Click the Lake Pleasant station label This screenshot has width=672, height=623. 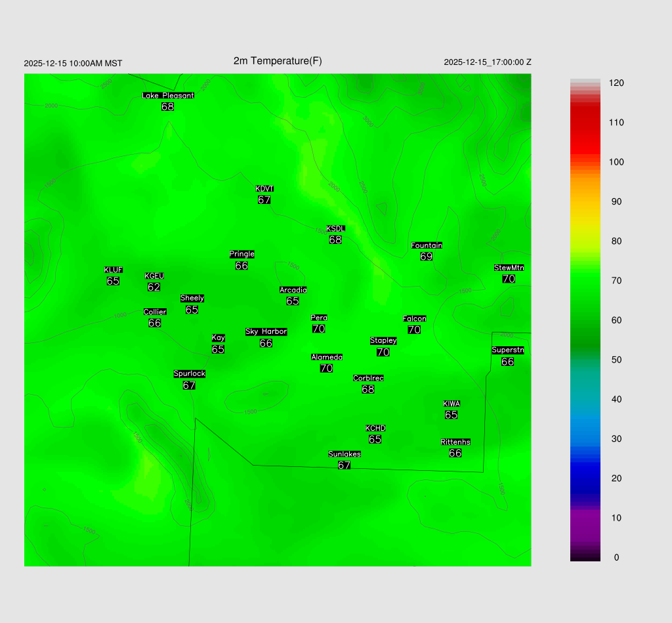(168, 96)
